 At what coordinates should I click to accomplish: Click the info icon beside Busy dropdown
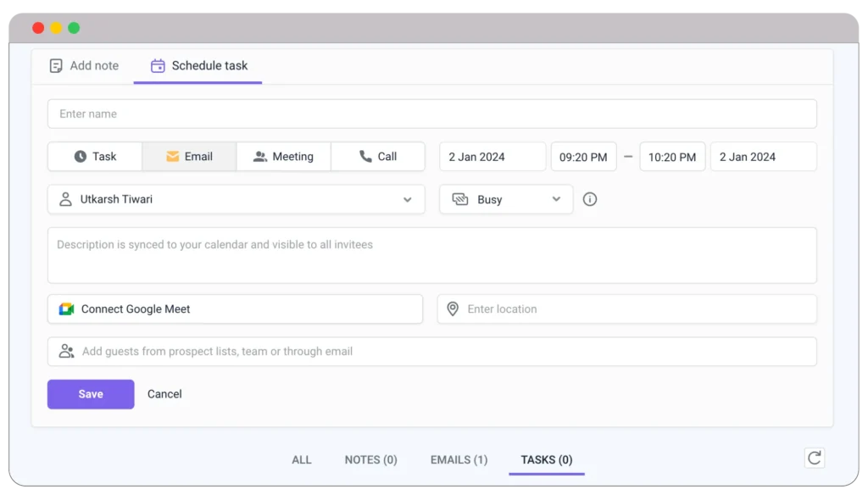[x=590, y=199]
